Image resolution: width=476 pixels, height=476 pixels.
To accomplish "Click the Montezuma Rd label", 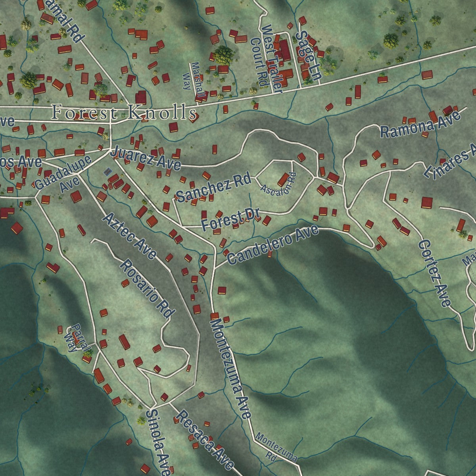I will click(x=276, y=447).
